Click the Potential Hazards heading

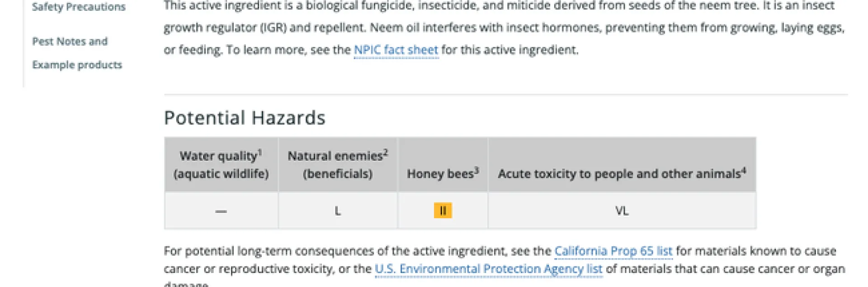click(x=245, y=118)
